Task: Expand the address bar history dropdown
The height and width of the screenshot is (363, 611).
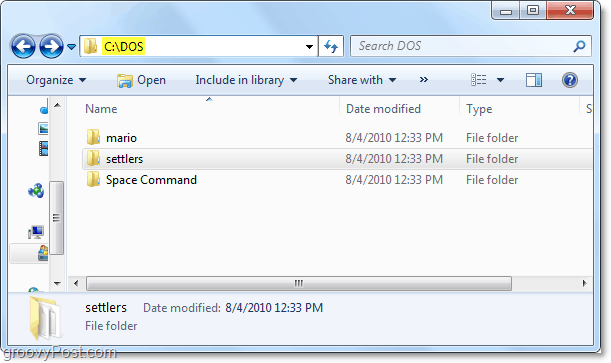Action: coord(309,47)
